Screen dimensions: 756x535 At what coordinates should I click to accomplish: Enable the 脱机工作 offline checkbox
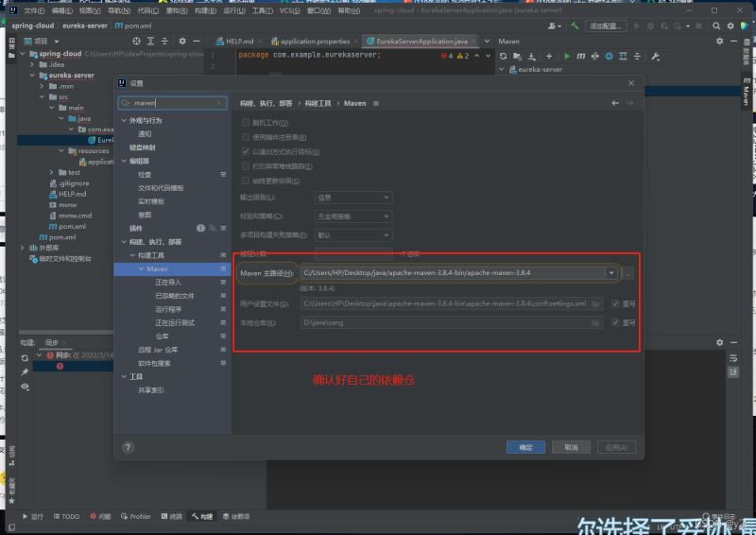tap(246, 123)
